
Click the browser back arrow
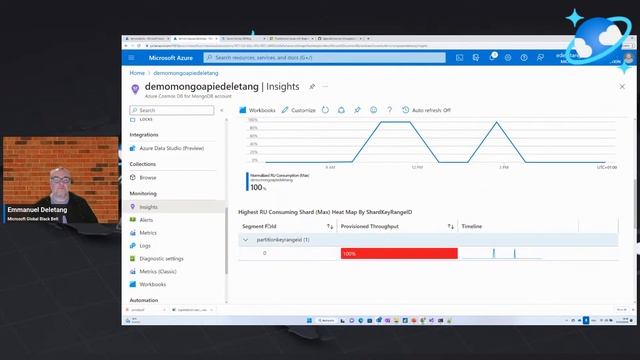[126, 46]
